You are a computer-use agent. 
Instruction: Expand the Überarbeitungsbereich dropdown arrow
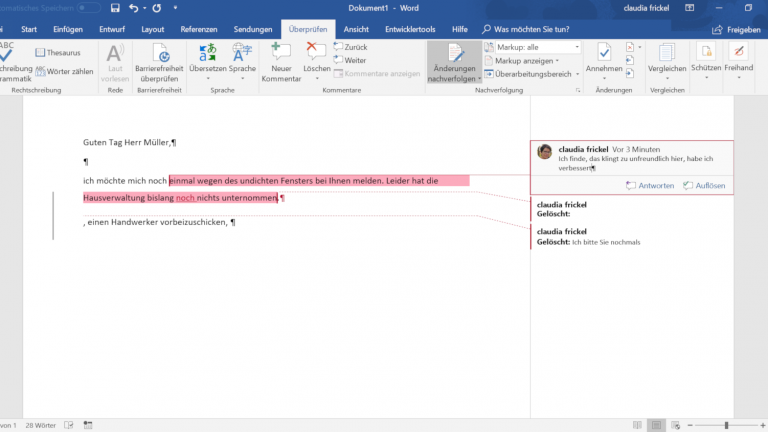coord(577,74)
